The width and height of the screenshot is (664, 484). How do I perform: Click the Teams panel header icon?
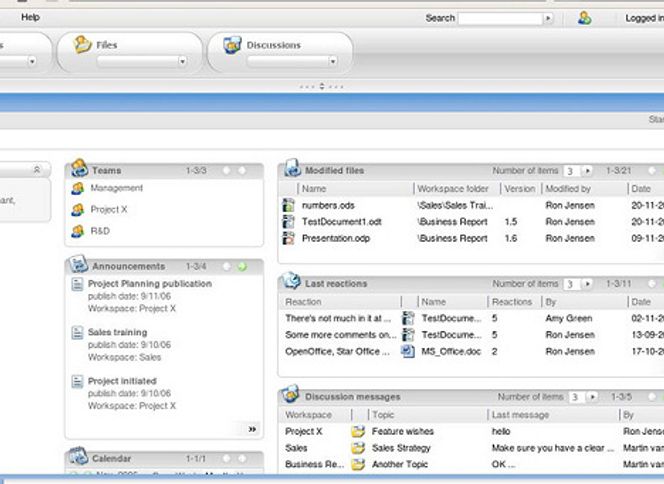point(79,168)
